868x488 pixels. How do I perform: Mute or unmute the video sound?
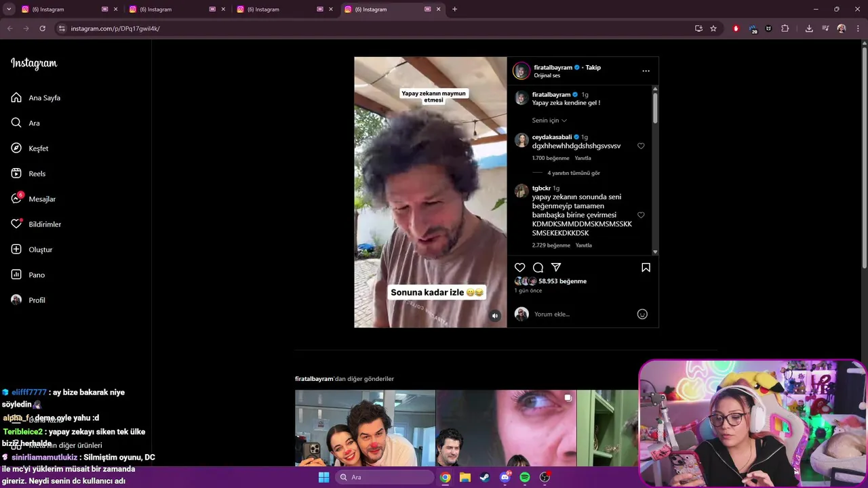coord(495,316)
